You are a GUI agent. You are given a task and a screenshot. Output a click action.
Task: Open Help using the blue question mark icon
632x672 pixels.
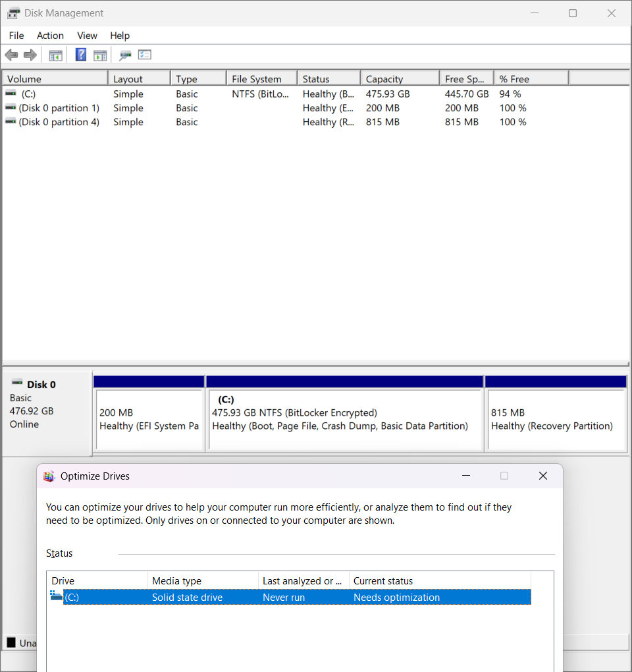[x=80, y=55]
